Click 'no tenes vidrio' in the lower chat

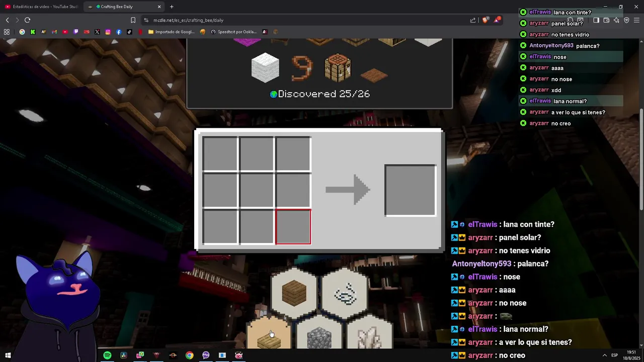click(524, 251)
